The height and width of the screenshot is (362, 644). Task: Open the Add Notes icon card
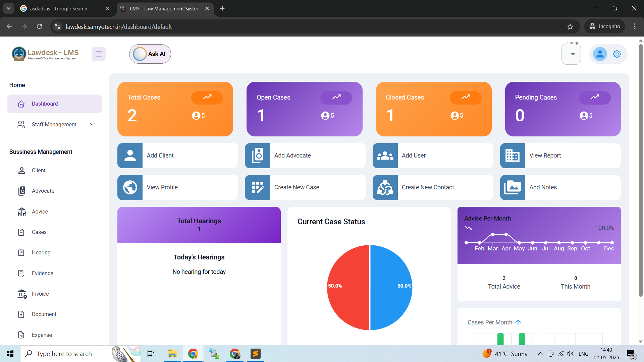pyautogui.click(x=513, y=187)
